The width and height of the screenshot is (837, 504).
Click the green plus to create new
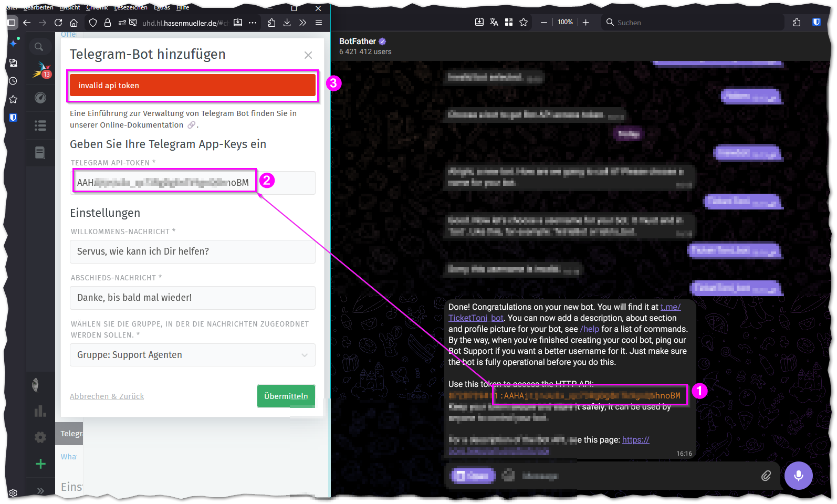(40, 464)
